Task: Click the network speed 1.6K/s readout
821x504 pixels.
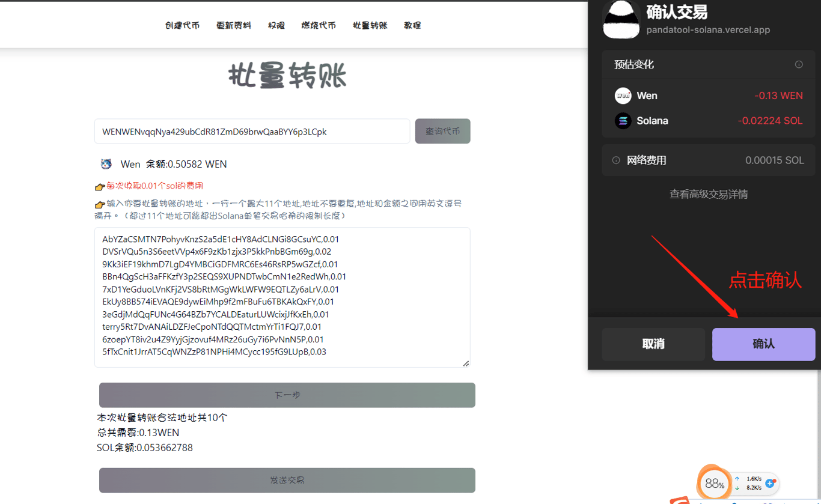Action: [x=754, y=479]
